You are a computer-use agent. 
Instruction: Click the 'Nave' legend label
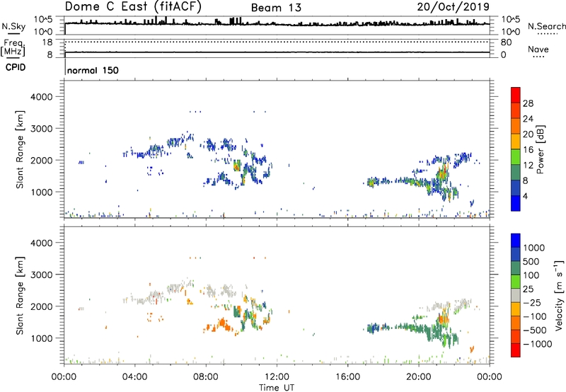tap(538, 49)
